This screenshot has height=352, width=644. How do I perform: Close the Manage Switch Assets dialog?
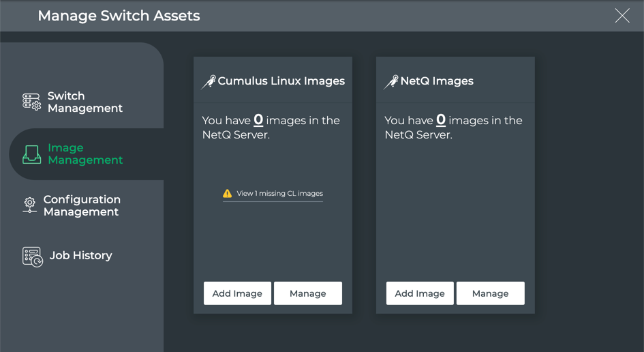coord(622,16)
